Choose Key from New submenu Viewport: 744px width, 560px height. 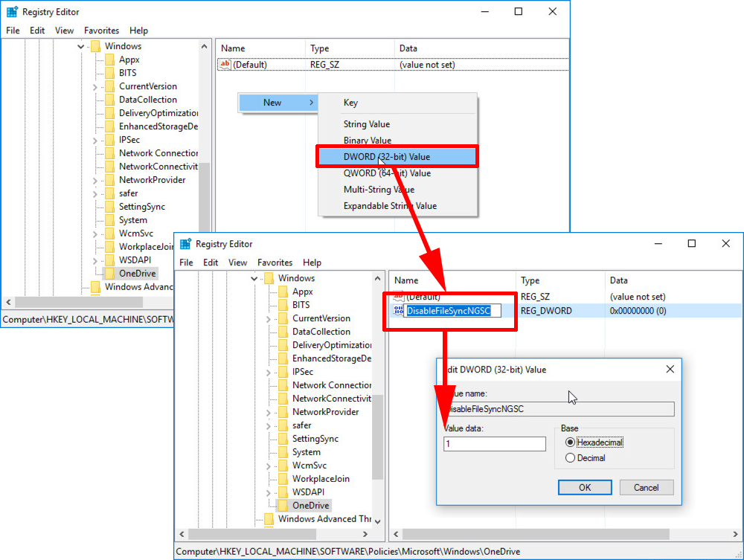click(x=397, y=103)
